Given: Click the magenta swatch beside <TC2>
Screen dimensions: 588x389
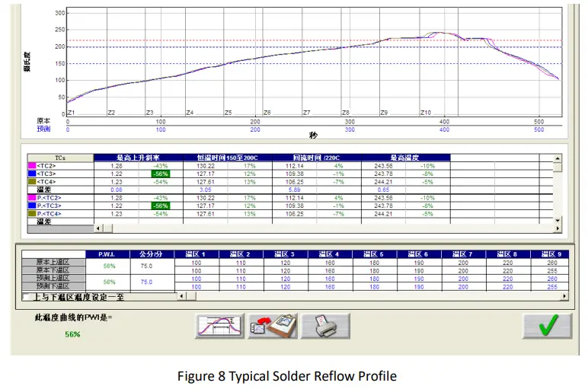Looking at the screenshot, I should click(32, 166).
